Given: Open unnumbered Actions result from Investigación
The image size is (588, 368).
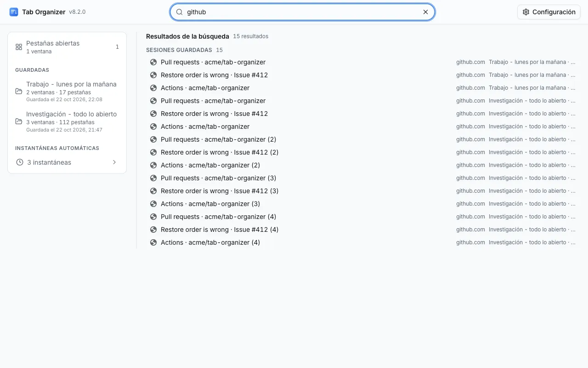Looking at the screenshot, I should [362, 126].
